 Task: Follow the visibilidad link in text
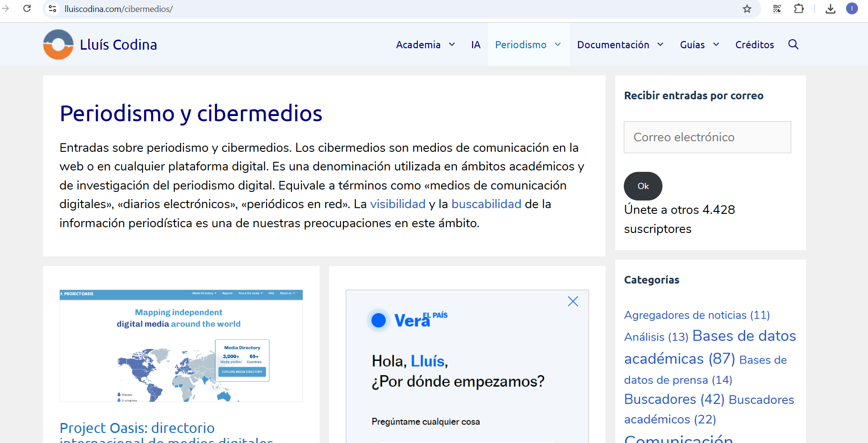click(x=398, y=204)
